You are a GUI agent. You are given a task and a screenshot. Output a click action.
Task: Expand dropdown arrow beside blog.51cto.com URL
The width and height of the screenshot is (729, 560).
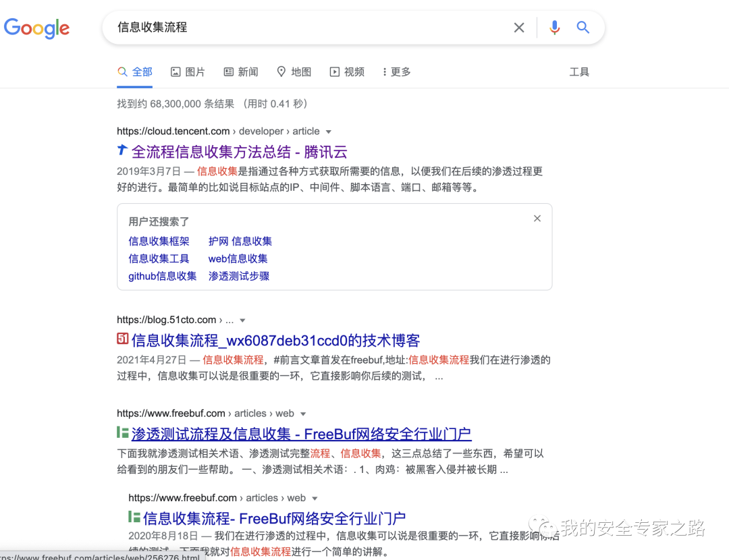pos(242,320)
